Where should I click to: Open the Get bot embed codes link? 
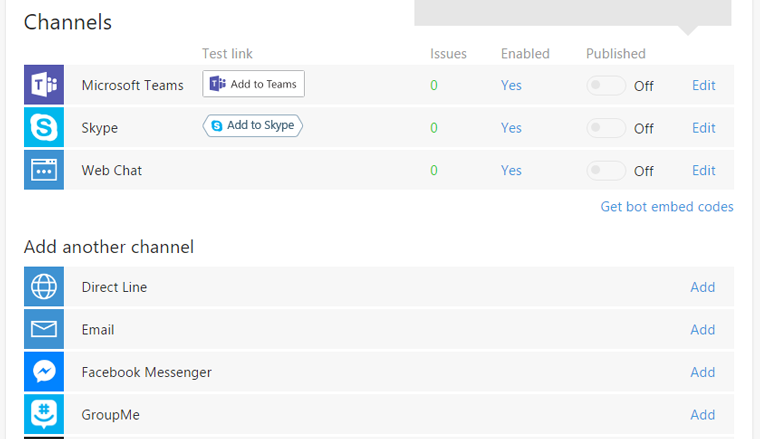(x=667, y=207)
